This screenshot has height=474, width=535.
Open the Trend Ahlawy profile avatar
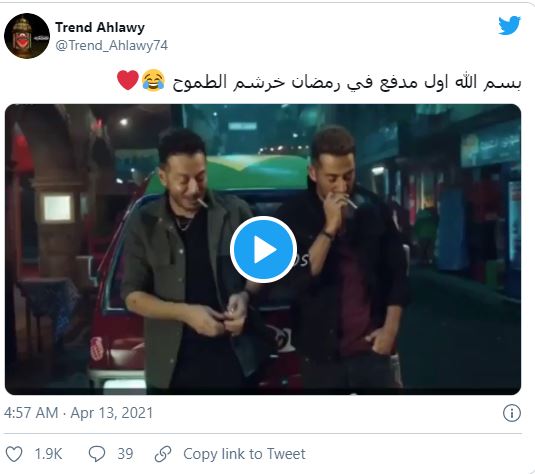(27, 36)
